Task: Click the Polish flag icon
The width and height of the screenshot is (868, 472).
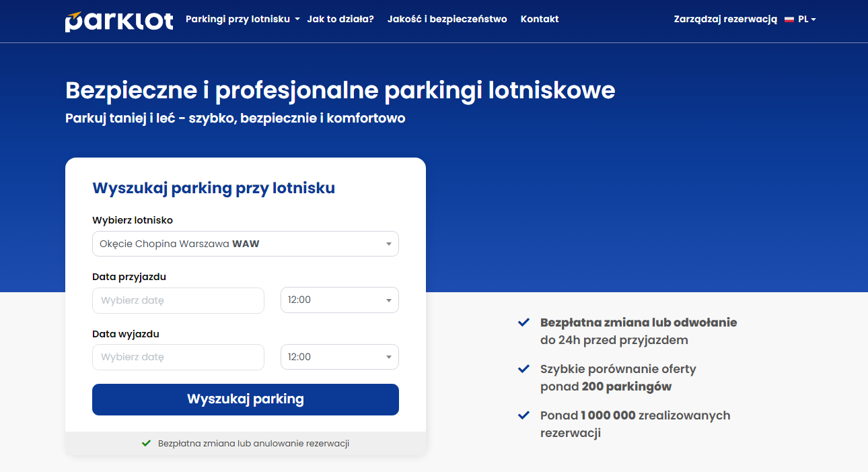Action: pos(789,20)
